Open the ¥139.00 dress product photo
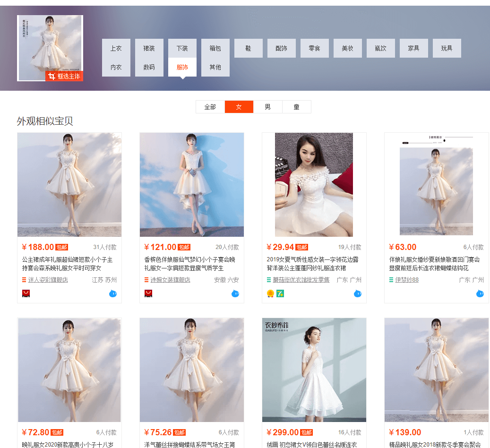 pos(436,370)
